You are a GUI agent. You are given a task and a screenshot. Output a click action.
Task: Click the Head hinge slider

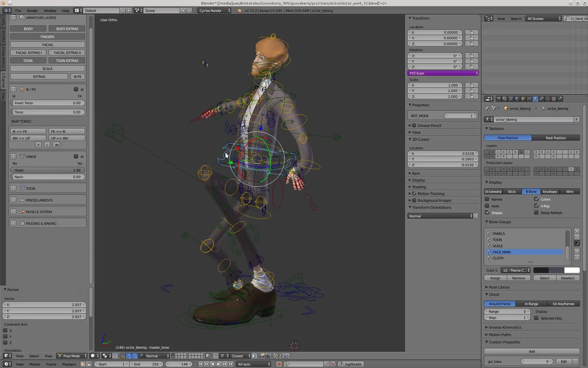47,170
